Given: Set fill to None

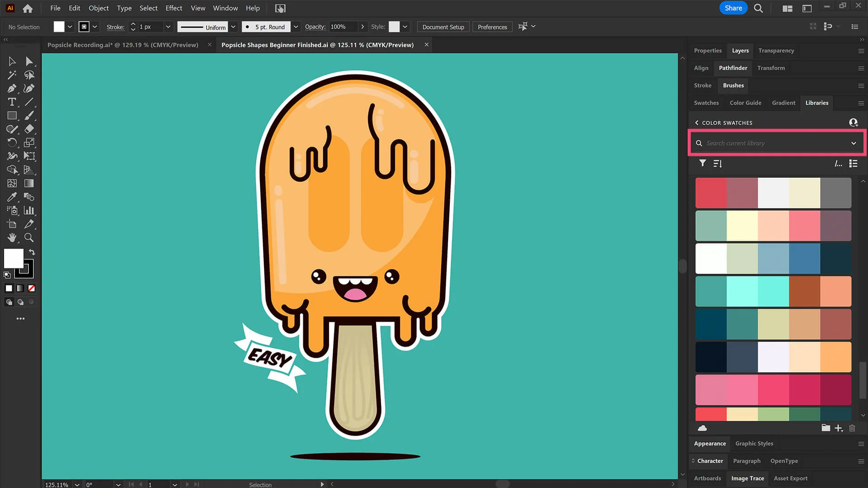Looking at the screenshot, I should tap(32, 289).
